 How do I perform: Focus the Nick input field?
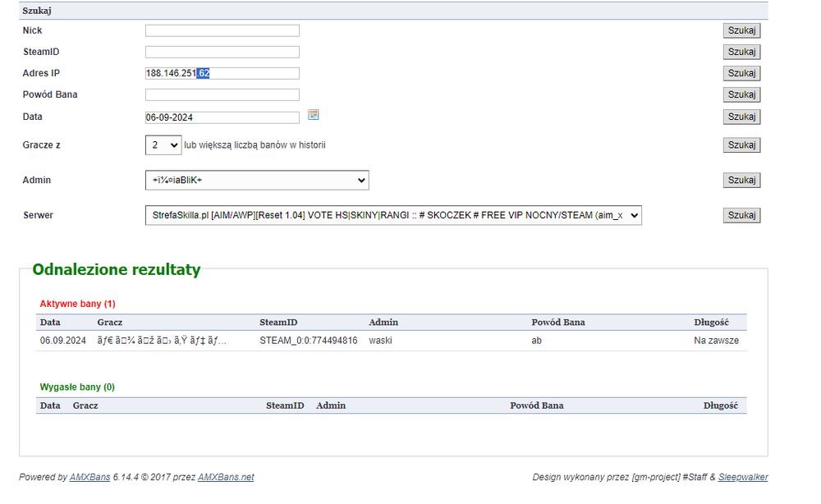tap(222, 31)
